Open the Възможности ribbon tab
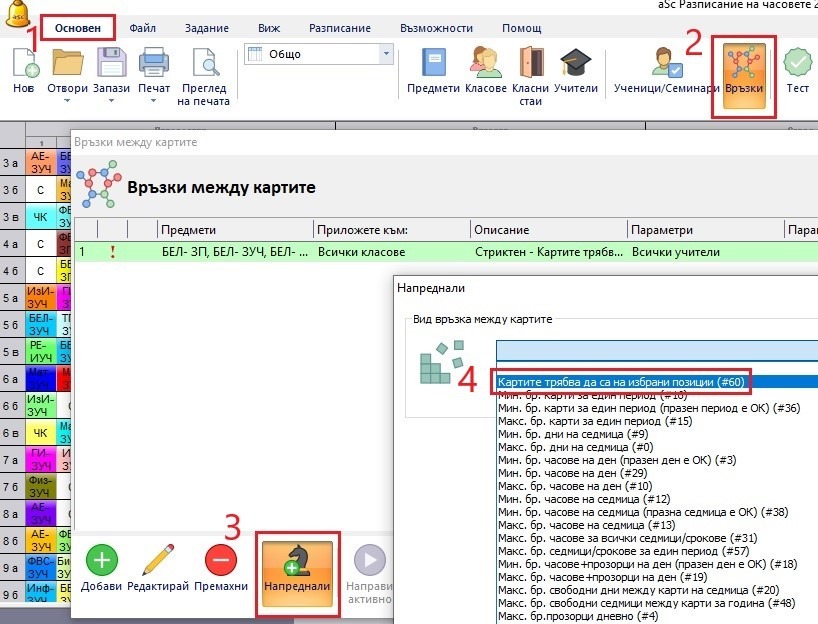This screenshot has width=818, height=624. click(x=436, y=28)
